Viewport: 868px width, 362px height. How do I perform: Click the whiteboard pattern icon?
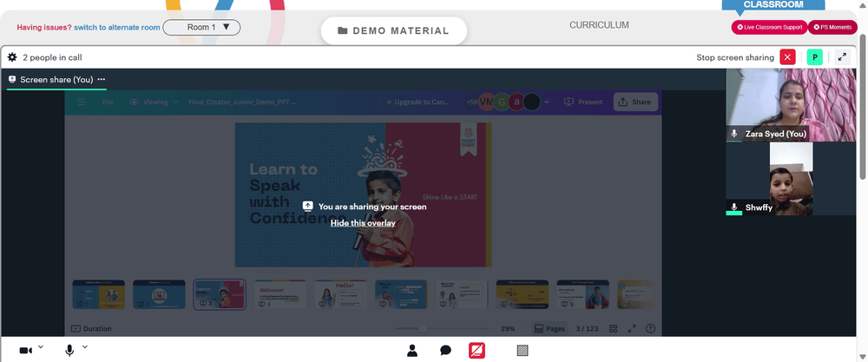(x=522, y=351)
